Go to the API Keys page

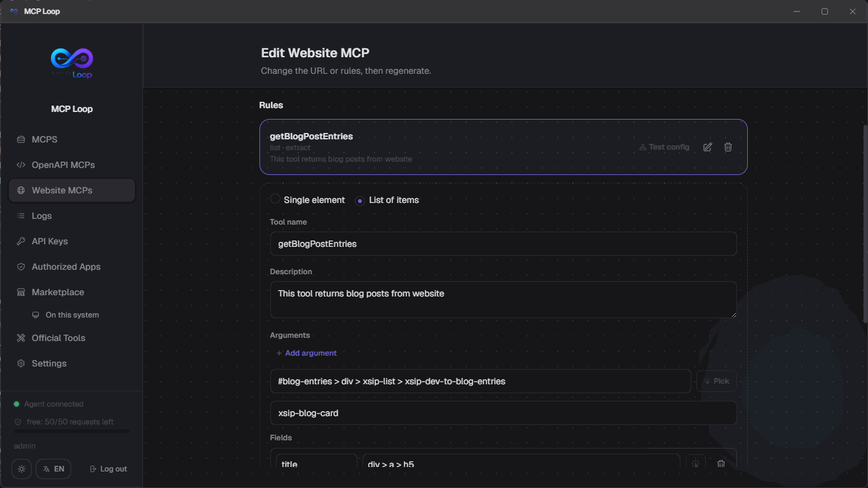[x=72, y=241]
